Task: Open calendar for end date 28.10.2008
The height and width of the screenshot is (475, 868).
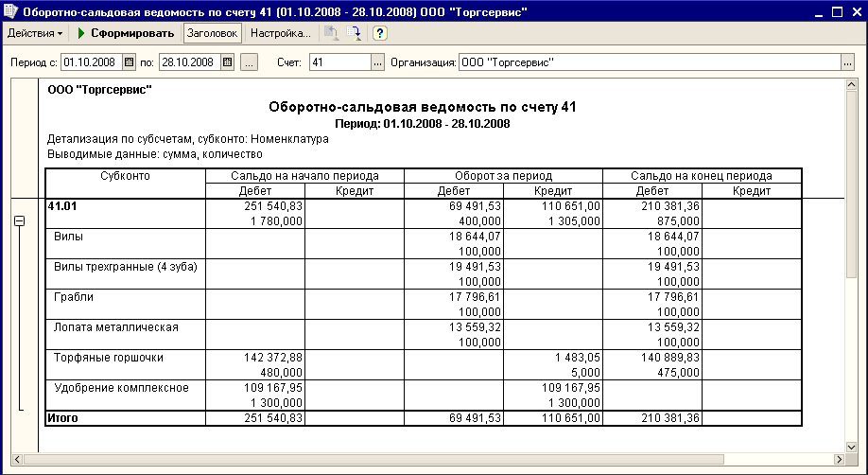Action: [x=228, y=62]
